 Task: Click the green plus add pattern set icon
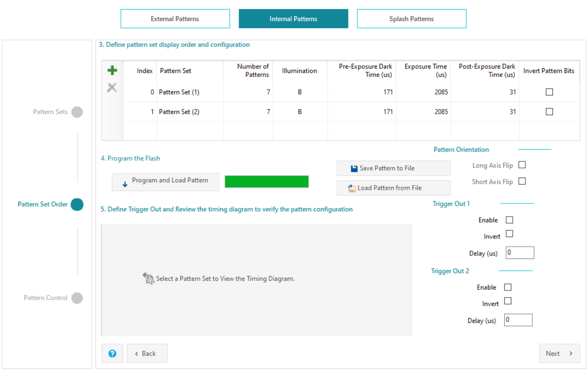pos(112,70)
